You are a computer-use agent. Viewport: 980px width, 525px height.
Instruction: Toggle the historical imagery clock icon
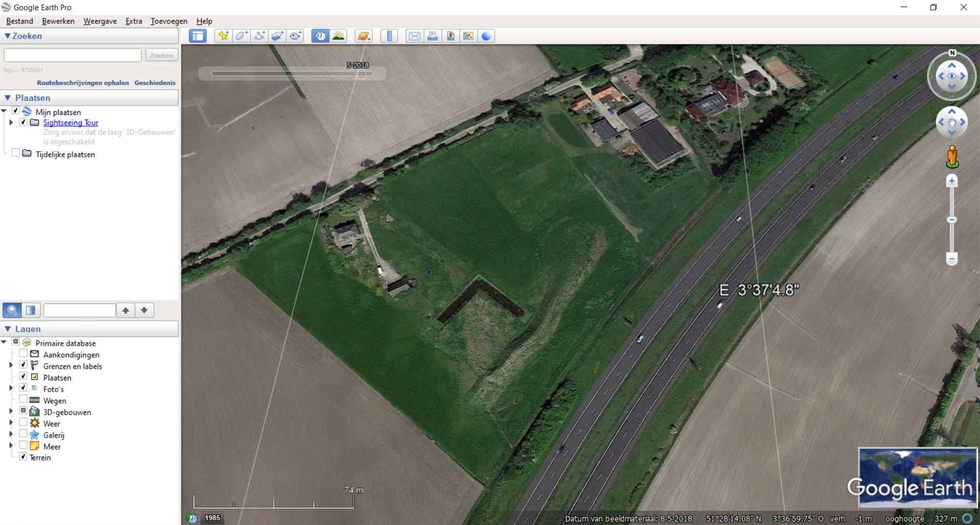point(320,36)
